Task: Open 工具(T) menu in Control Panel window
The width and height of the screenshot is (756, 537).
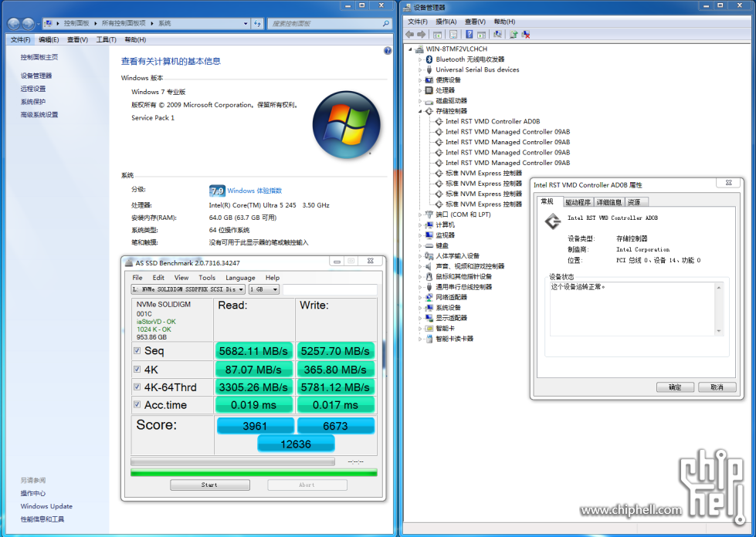Action: pos(106,39)
